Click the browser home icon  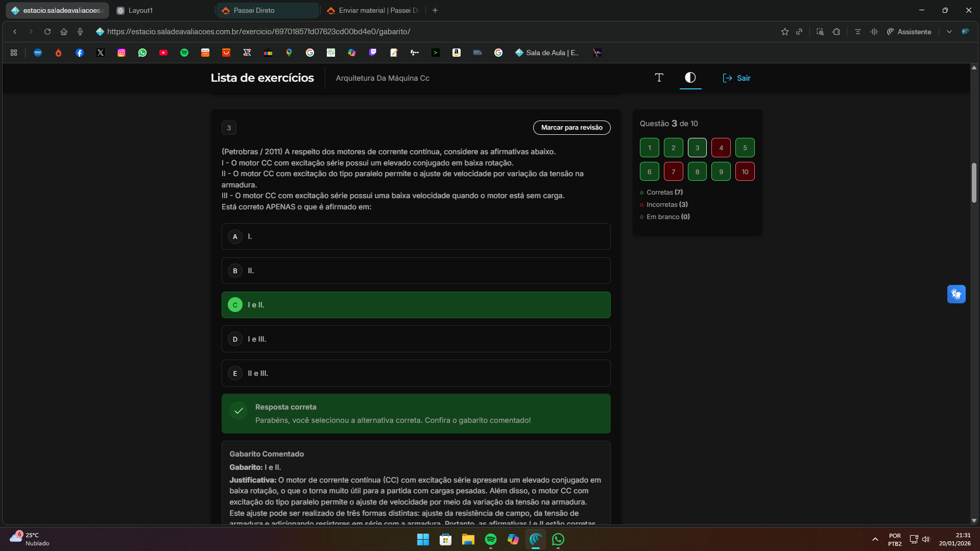coord(64,32)
